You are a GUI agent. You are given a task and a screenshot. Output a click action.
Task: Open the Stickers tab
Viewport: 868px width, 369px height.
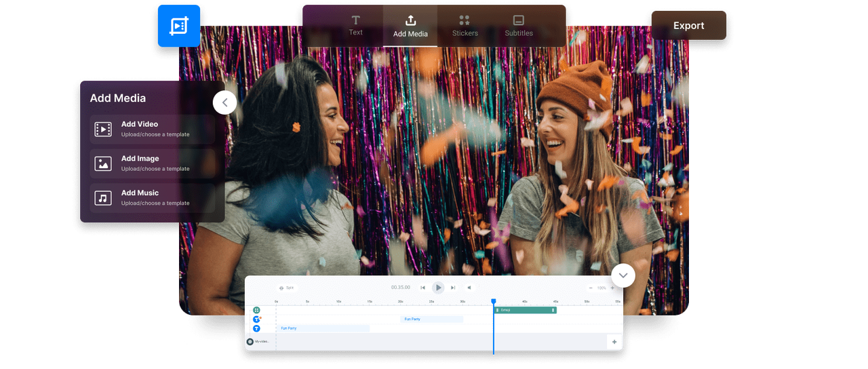tap(465, 26)
